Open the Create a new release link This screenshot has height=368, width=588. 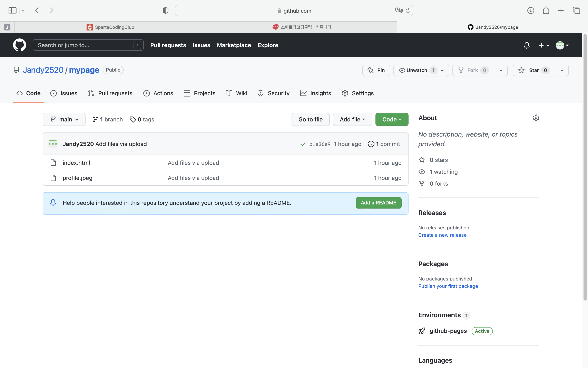442,235
